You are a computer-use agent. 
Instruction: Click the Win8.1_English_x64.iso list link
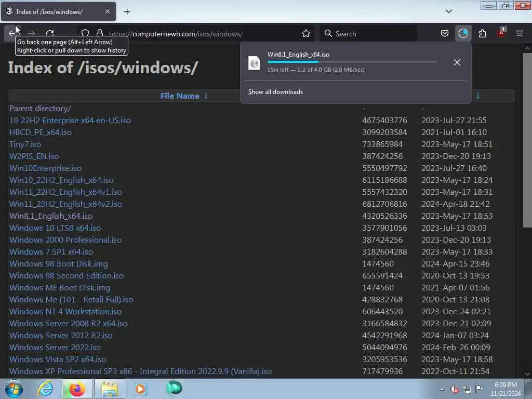(51, 216)
